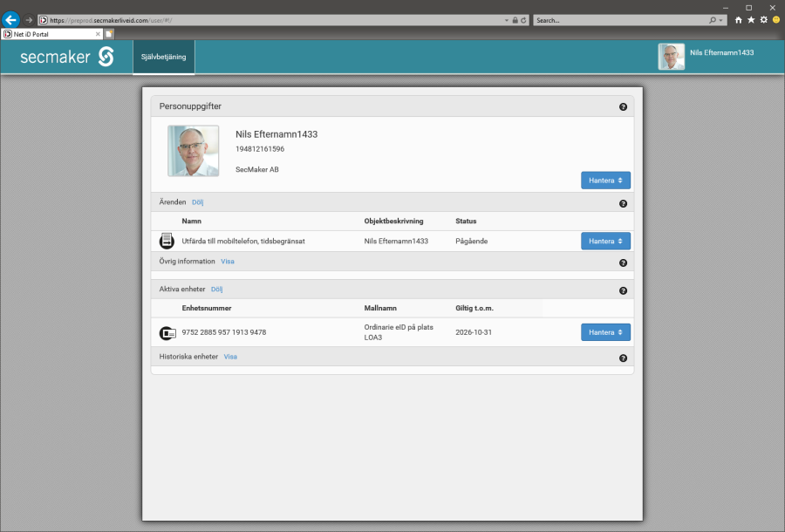This screenshot has height=532, width=785.
Task: Minimize the browser window
Action: (x=726, y=8)
